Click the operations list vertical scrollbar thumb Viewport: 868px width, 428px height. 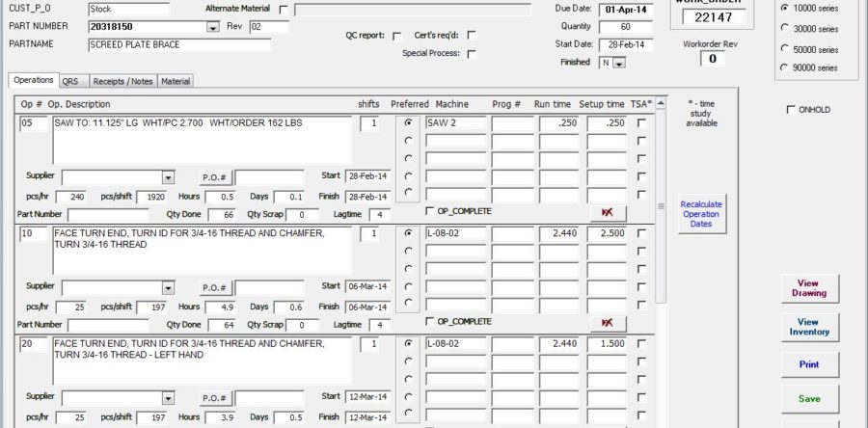(x=661, y=205)
